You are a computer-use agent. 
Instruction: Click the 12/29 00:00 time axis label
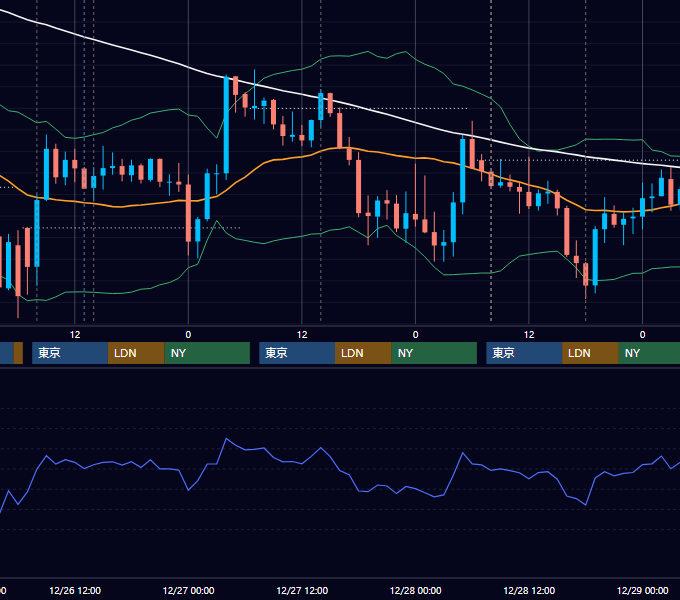(643, 590)
